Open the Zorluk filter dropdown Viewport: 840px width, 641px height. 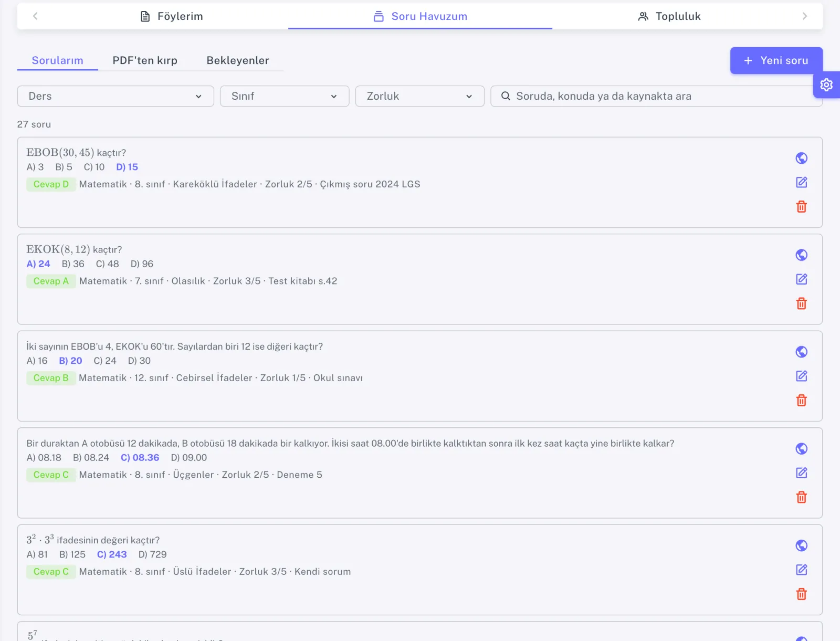coord(419,96)
